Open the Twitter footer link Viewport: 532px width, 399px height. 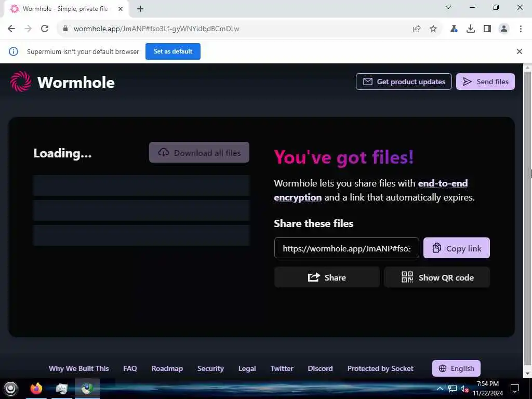[282, 368]
